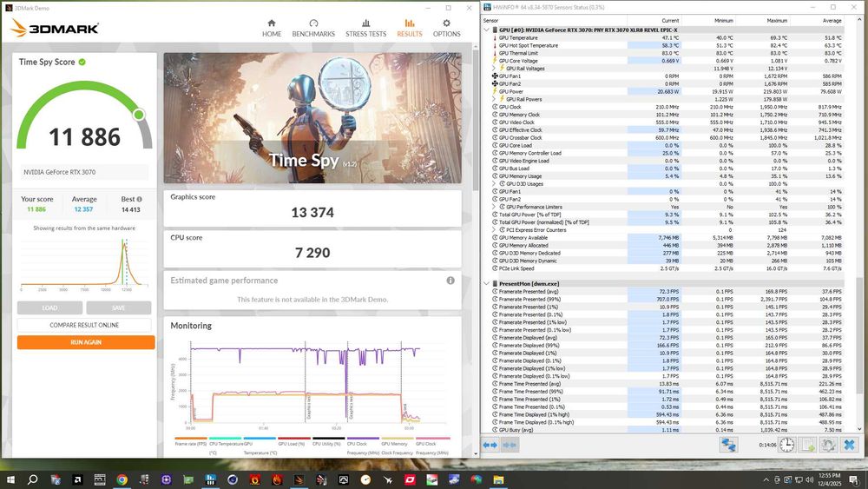The height and width of the screenshot is (489, 868).
Task: Open the 3DMark Options tab
Action: click(446, 29)
